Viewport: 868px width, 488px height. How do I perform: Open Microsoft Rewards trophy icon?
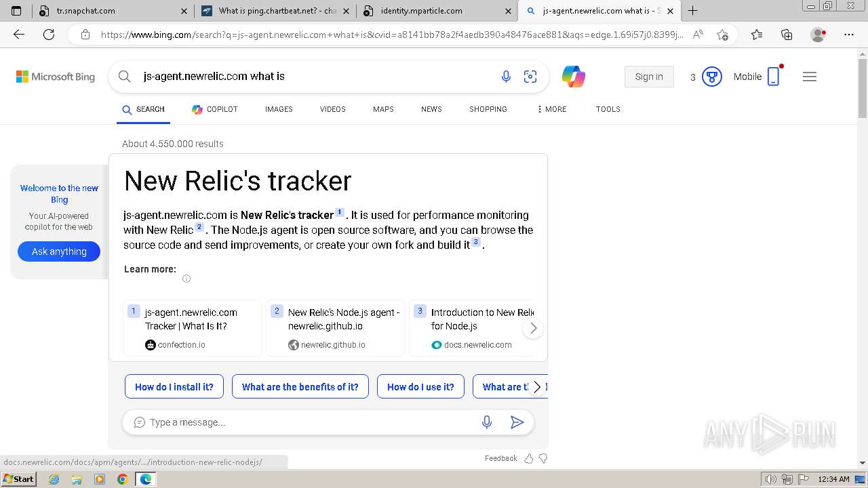(x=711, y=77)
